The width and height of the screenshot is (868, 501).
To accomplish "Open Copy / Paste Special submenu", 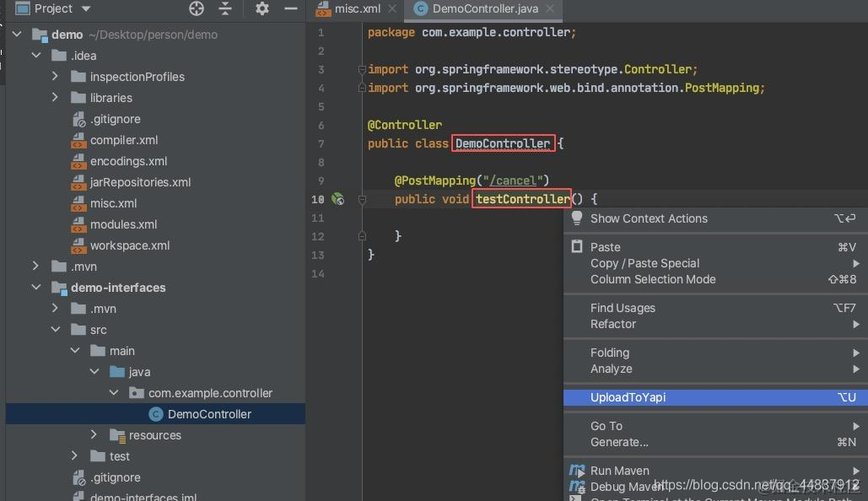I will tap(645, 263).
